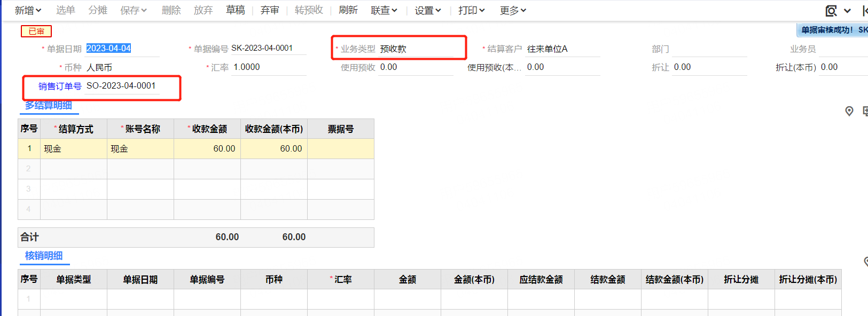Expand the 联查 dropdown
This screenshot has height=316, width=868.
point(384,10)
